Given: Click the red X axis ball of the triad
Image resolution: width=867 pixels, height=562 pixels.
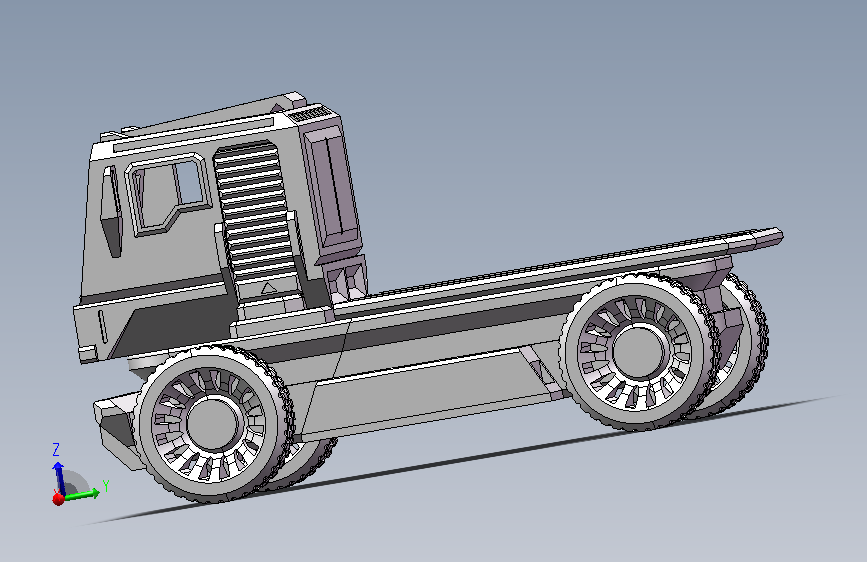Looking at the screenshot, I should [58, 499].
